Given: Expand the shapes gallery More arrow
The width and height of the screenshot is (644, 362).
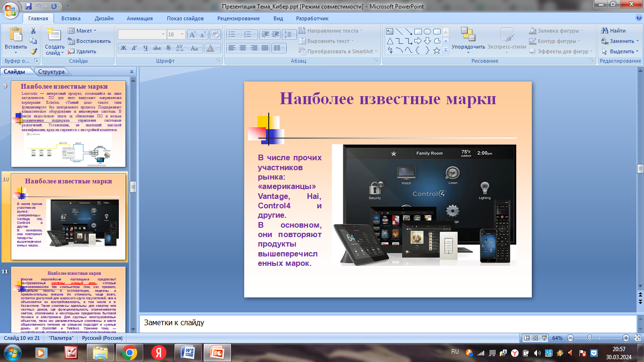Looking at the screenshot, I should pos(446,51).
